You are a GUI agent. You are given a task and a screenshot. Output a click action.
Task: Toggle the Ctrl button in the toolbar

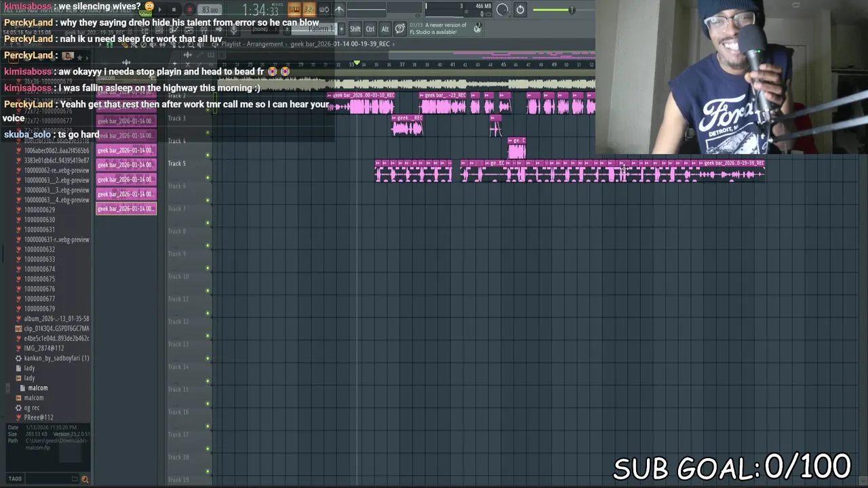370,29
